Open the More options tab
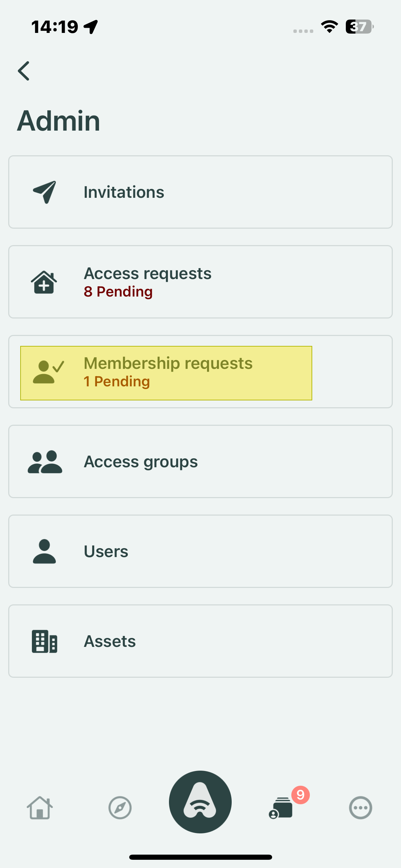This screenshot has width=401, height=868. [x=361, y=808]
